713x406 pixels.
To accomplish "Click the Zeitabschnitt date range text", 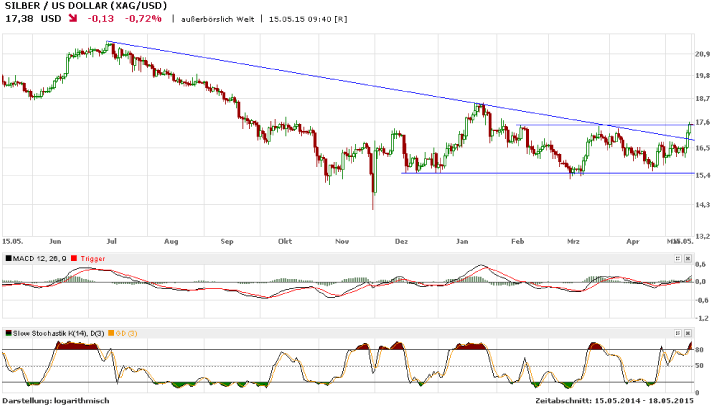I will click(x=615, y=400).
